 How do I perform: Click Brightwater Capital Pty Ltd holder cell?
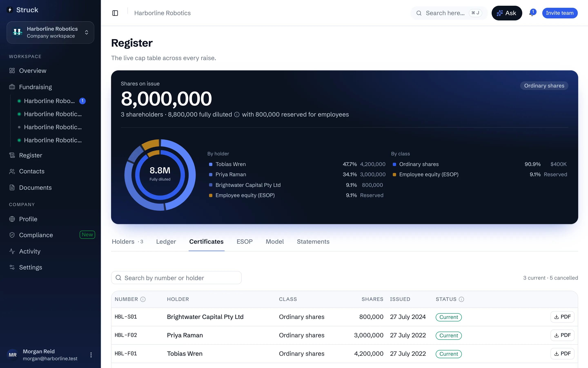(205, 317)
